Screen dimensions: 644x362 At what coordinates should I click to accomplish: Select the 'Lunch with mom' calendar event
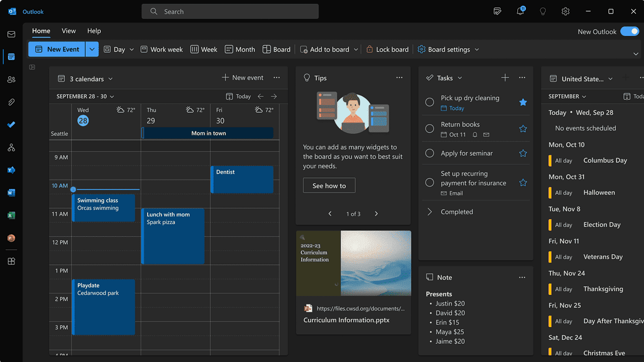click(x=173, y=236)
